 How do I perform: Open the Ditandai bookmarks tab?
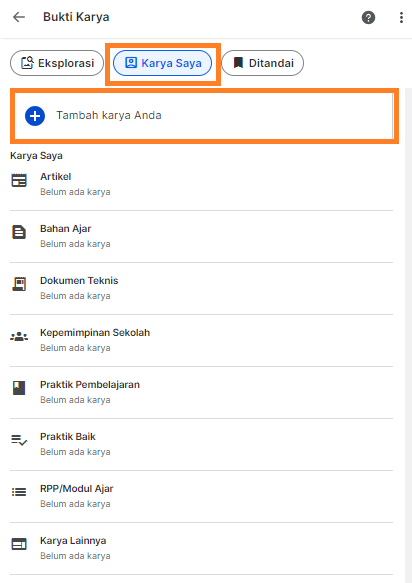pyautogui.click(x=263, y=63)
